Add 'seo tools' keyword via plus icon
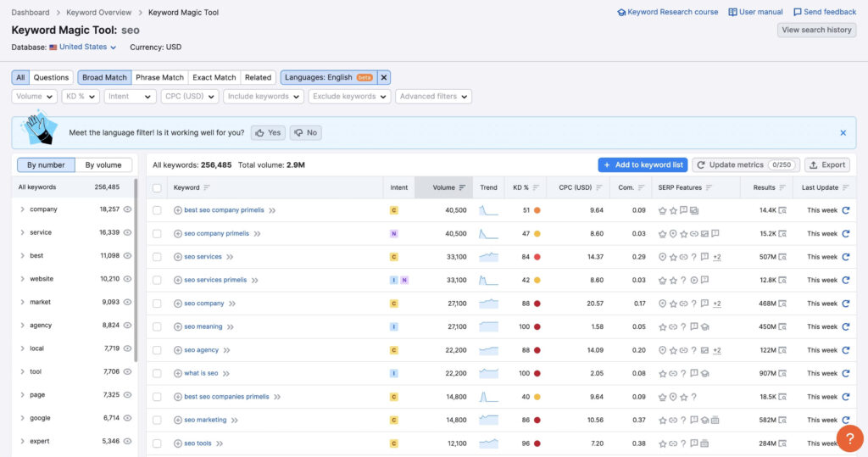The width and height of the screenshot is (868, 457). coord(178,443)
